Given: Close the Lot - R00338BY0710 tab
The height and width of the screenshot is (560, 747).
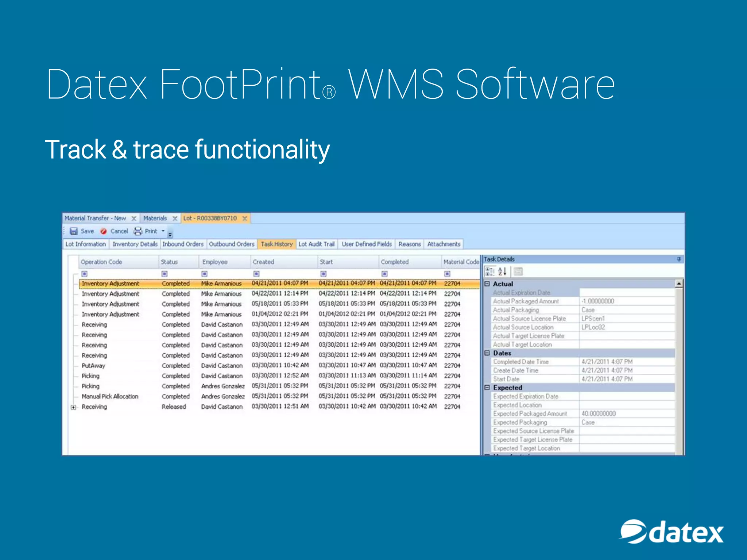Looking at the screenshot, I should click(x=245, y=218).
